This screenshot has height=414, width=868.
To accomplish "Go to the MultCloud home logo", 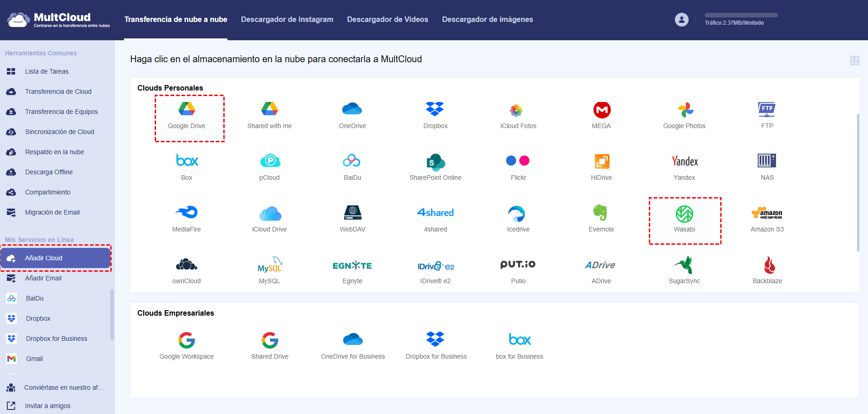I will [x=59, y=20].
